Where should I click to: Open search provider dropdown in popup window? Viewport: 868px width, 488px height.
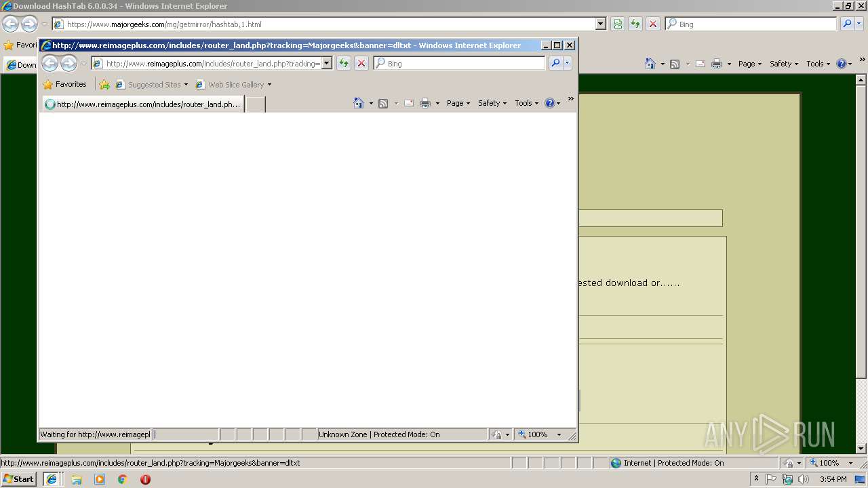[x=568, y=63]
